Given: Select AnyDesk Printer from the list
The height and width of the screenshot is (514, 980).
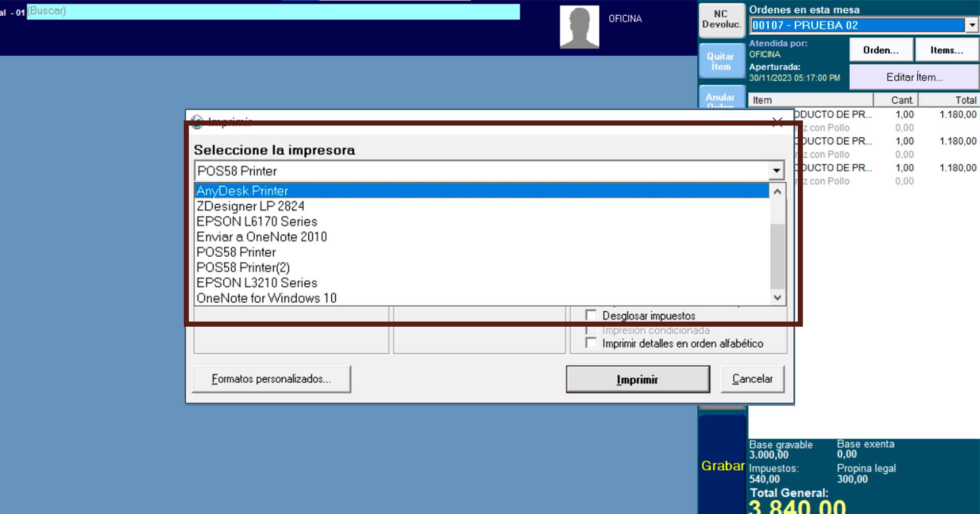Looking at the screenshot, I should (x=242, y=191).
